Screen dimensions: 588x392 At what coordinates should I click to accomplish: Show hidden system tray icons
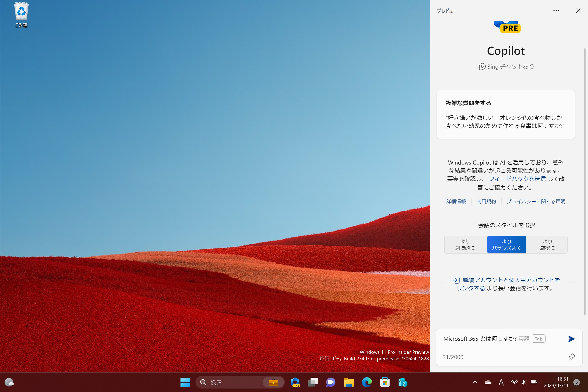click(475, 382)
